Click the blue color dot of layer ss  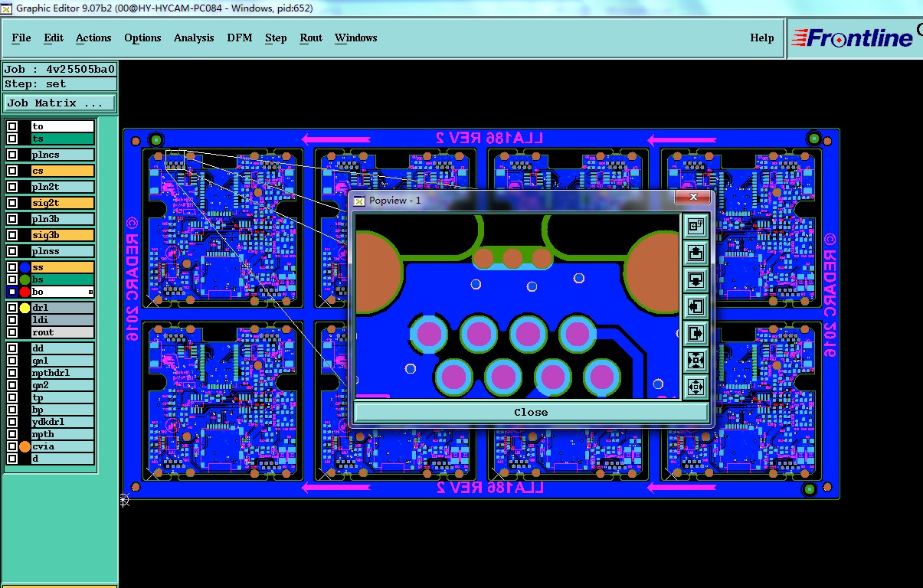[x=25, y=267]
